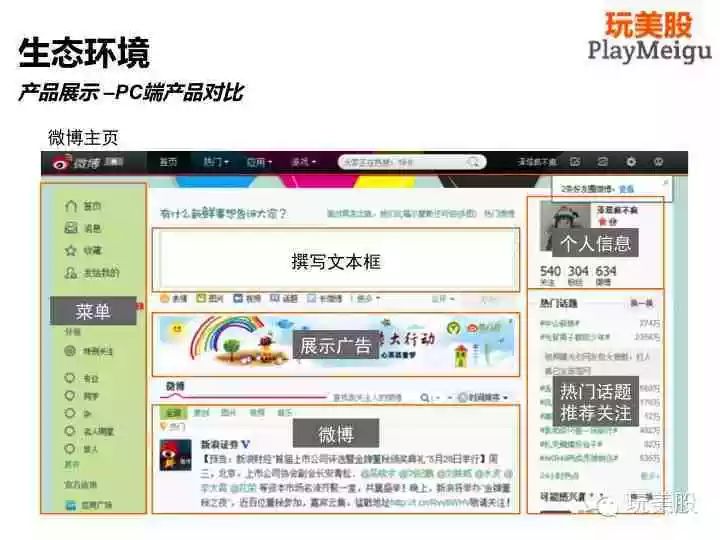The width and height of the screenshot is (720, 540).
Task: Open the first trending hashtag in 热门话题
Action: pos(560,324)
